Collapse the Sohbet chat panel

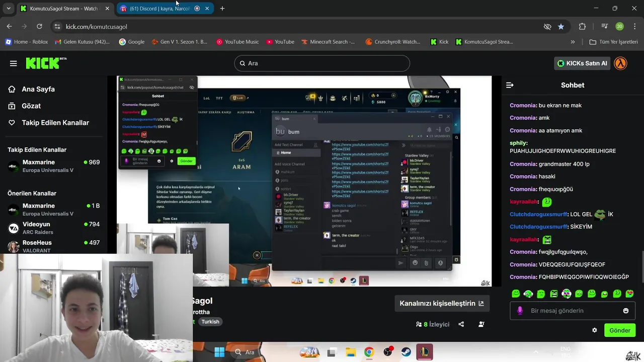[510, 85]
